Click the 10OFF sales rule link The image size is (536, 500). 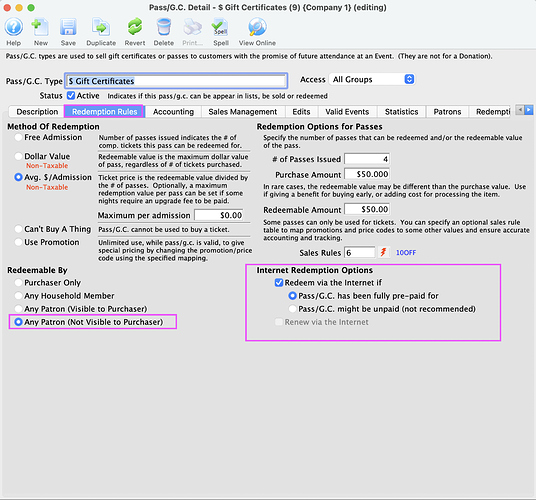pos(406,253)
